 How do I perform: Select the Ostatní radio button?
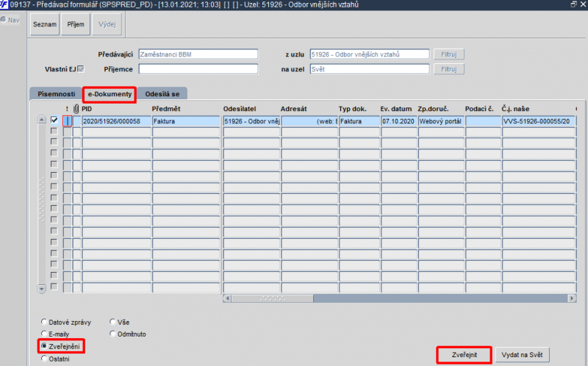pyautogui.click(x=44, y=359)
